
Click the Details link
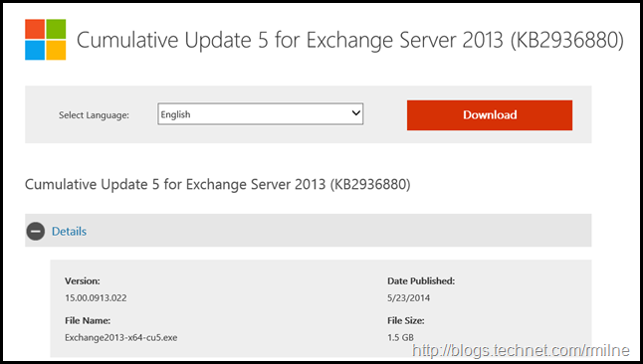pos(69,231)
